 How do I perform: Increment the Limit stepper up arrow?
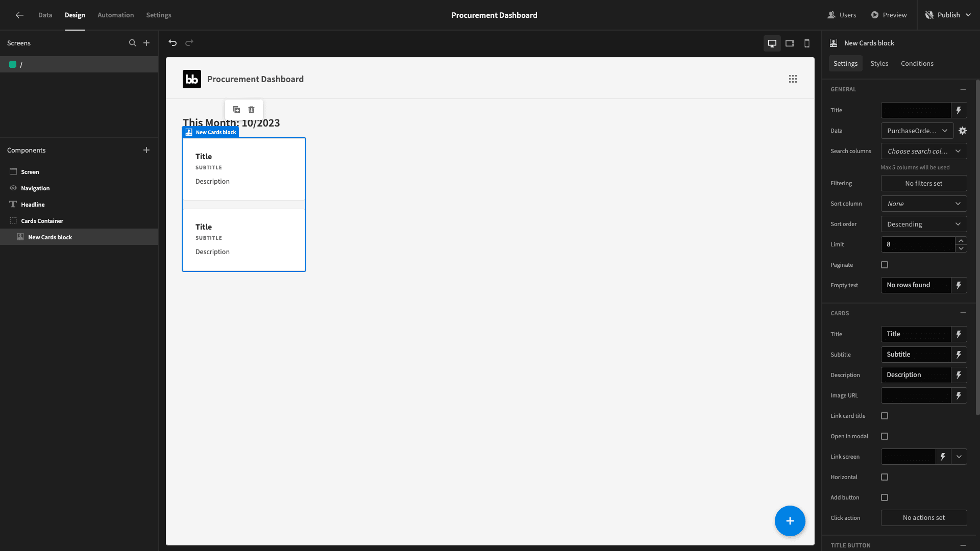(961, 241)
